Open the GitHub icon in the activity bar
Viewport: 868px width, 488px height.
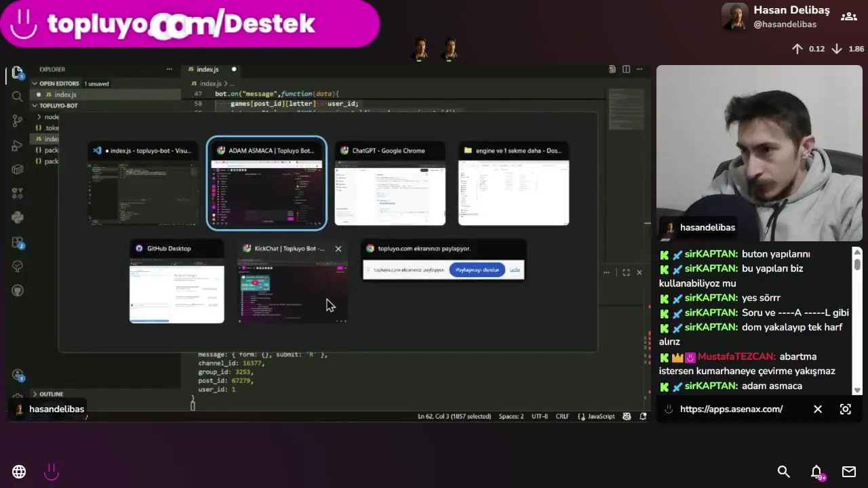coord(18,291)
